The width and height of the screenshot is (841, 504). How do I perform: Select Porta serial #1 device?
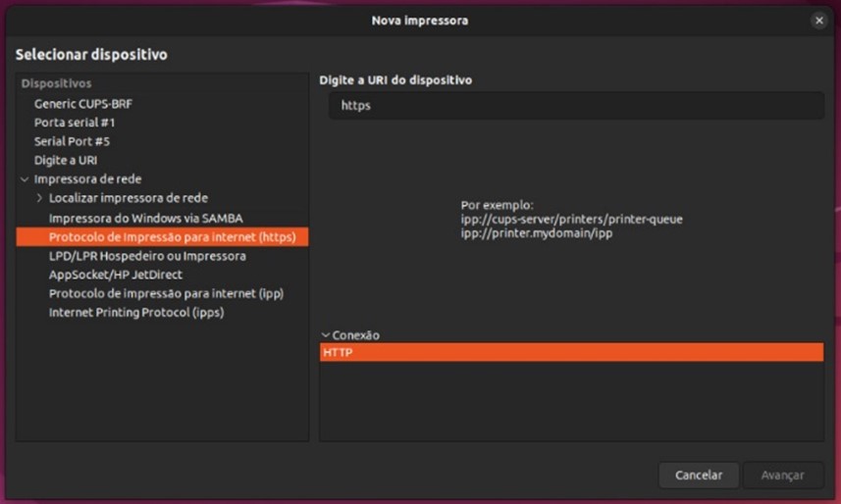pyautogui.click(x=75, y=123)
